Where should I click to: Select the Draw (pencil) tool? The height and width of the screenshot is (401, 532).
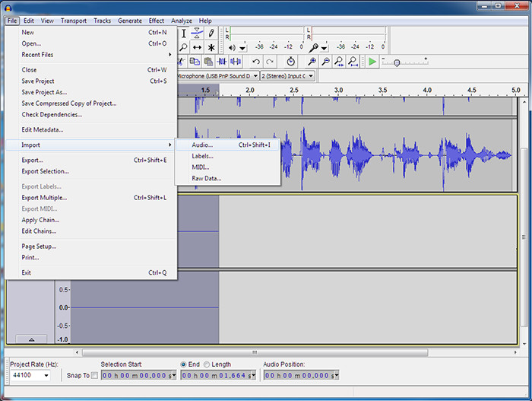pos(211,33)
